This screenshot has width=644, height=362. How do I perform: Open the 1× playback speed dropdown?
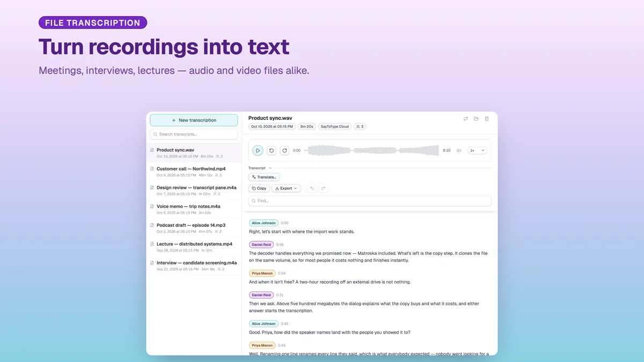coord(477,151)
